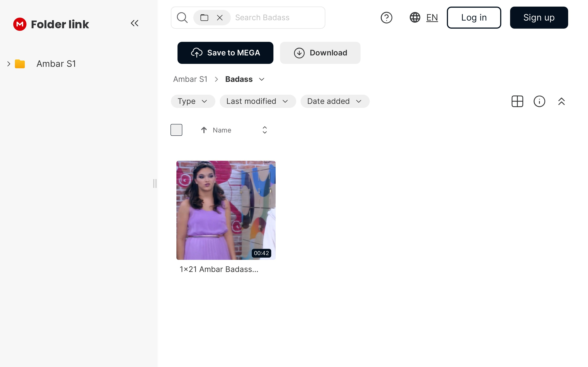
Task: Open the Last modified filter dropdown
Action: click(258, 101)
